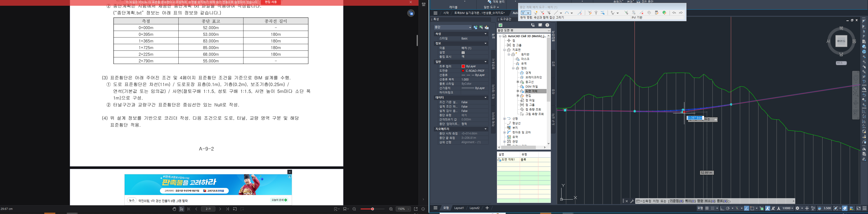
Task: Toggle snap mode dots icon
Action: click(713, 208)
